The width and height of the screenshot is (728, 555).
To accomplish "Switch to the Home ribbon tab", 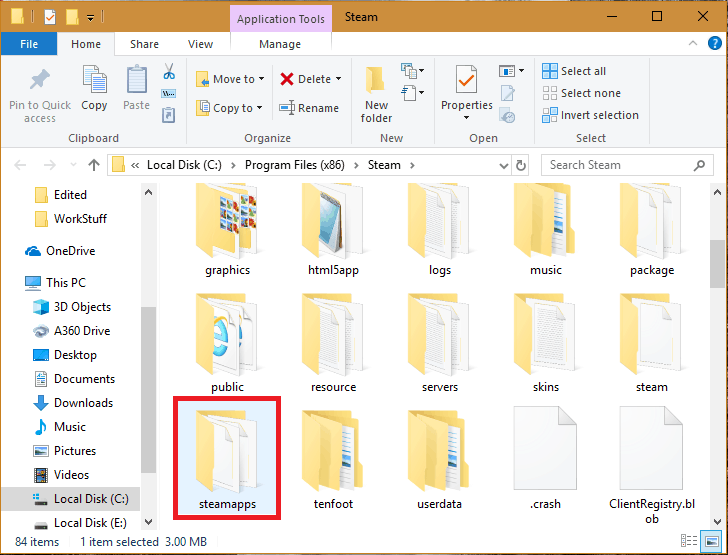I will (x=86, y=44).
